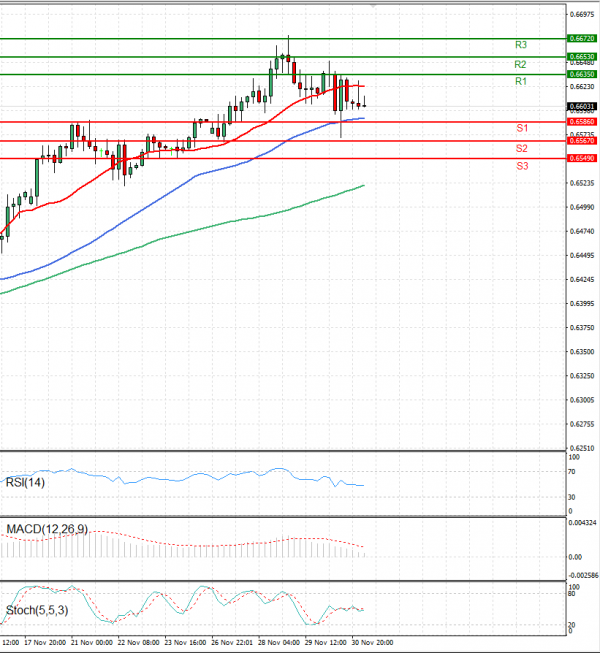This screenshot has width=600, height=653.
Task: Click the 0.62755 price scale value
Action: pos(582,424)
